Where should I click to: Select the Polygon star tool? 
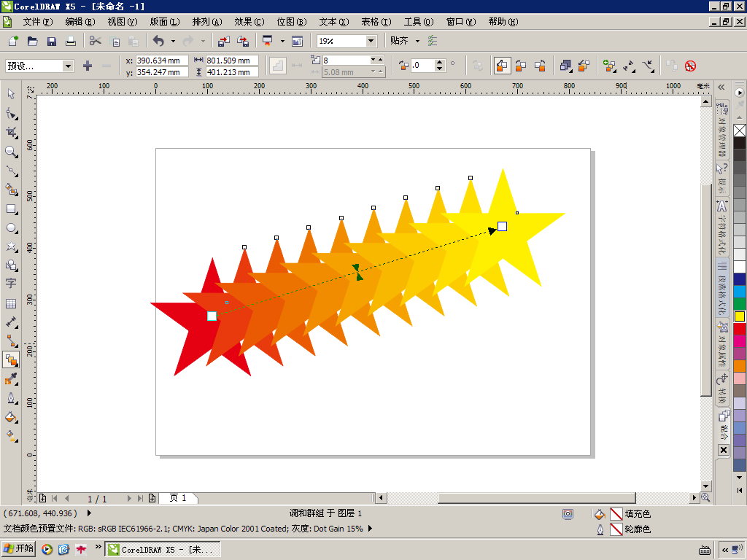[11, 246]
